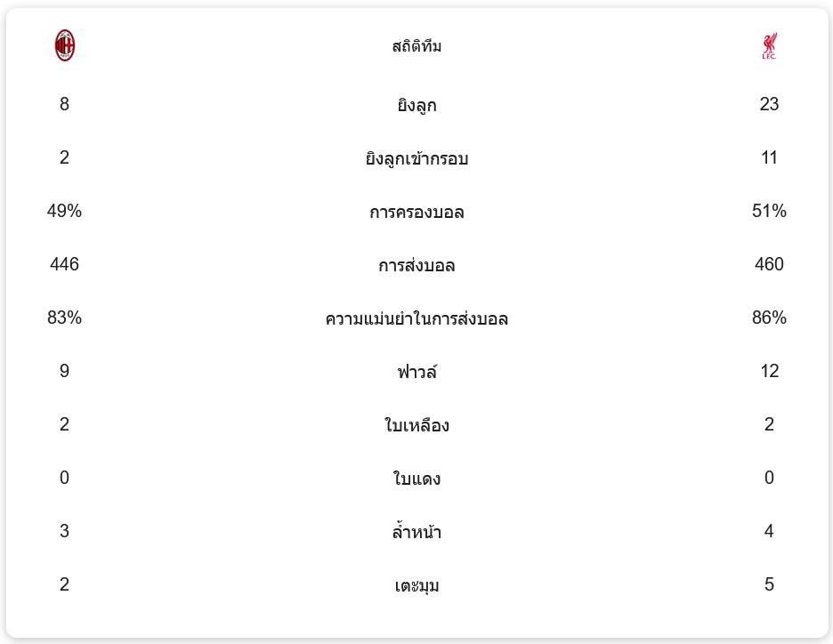Click the ใบเหลือง yellow cards label

tap(416, 426)
